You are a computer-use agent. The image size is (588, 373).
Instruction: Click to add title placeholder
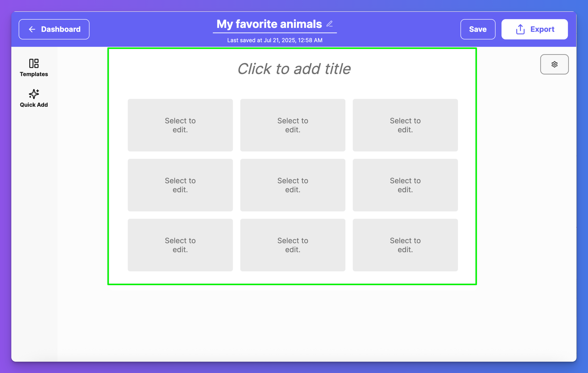[294, 69]
